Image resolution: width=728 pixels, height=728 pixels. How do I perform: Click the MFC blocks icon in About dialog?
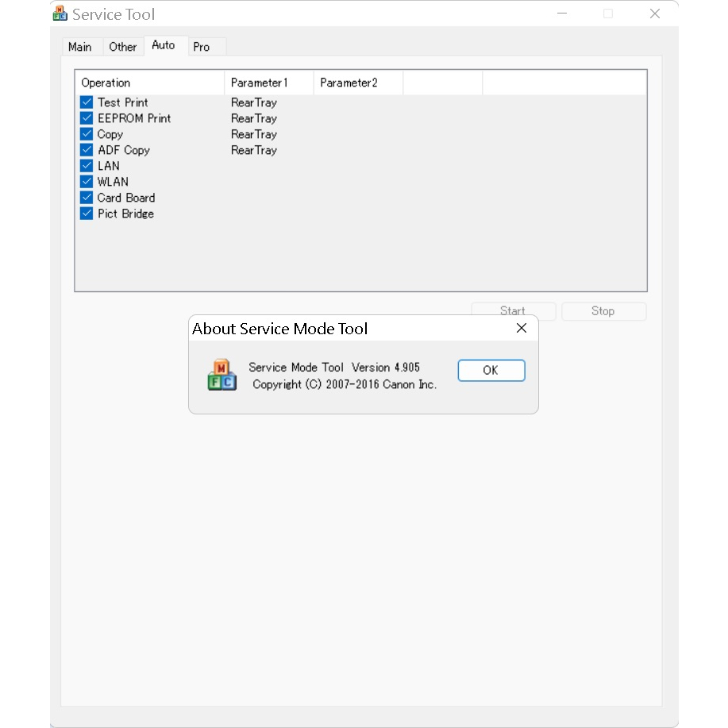click(222, 375)
